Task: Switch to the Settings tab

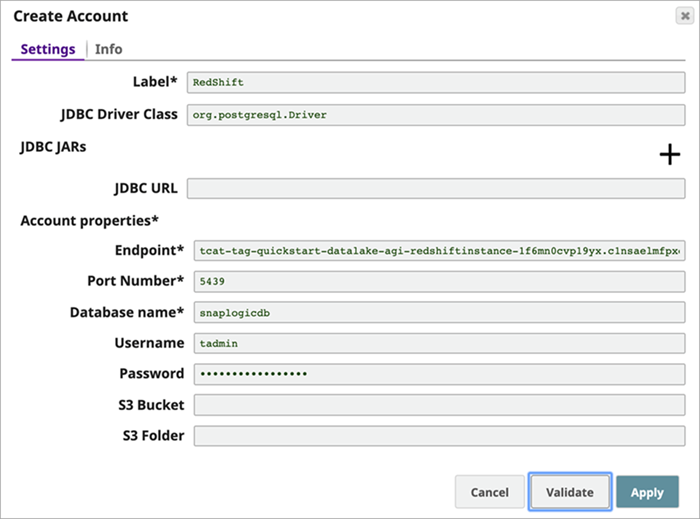Action: (x=48, y=49)
